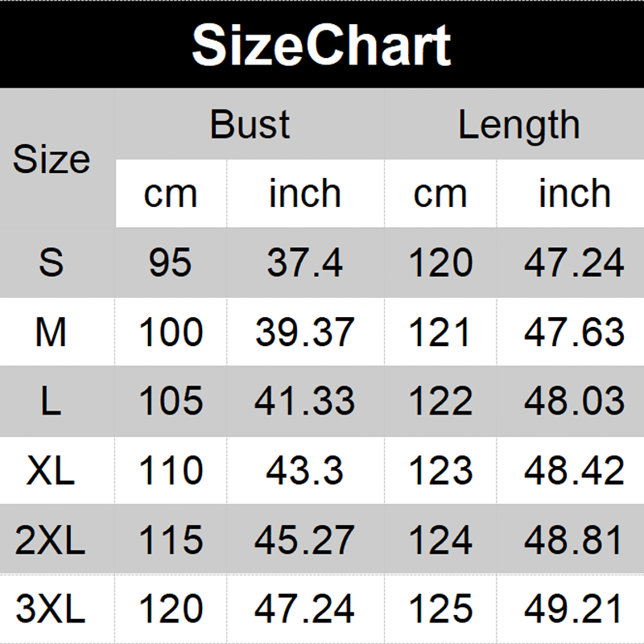This screenshot has width=644, height=644.
Task: Click the 105 bust cm cell
Action: click(x=170, y=402)
